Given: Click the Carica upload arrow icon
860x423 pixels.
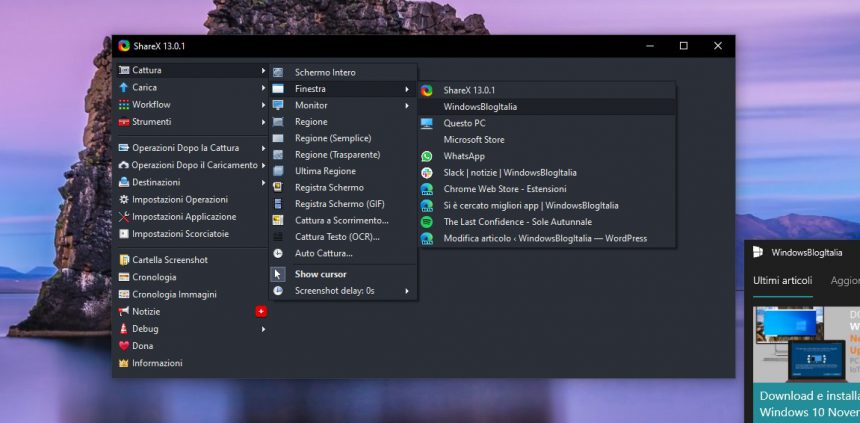Looking at the screenshot, I should 124,87.
